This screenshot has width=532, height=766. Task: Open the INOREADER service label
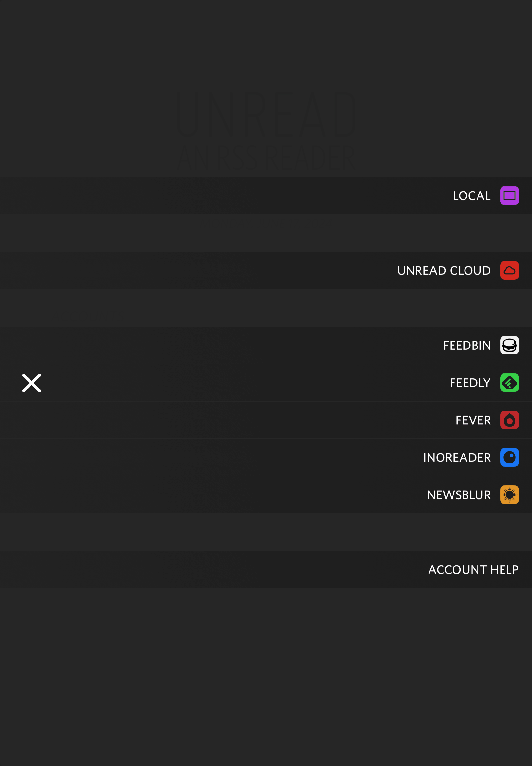[457, 458]
